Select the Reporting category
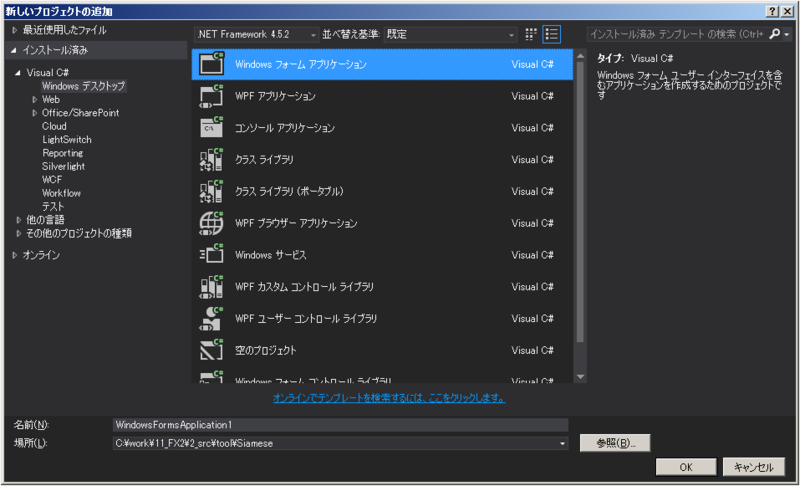 (62, 152)
